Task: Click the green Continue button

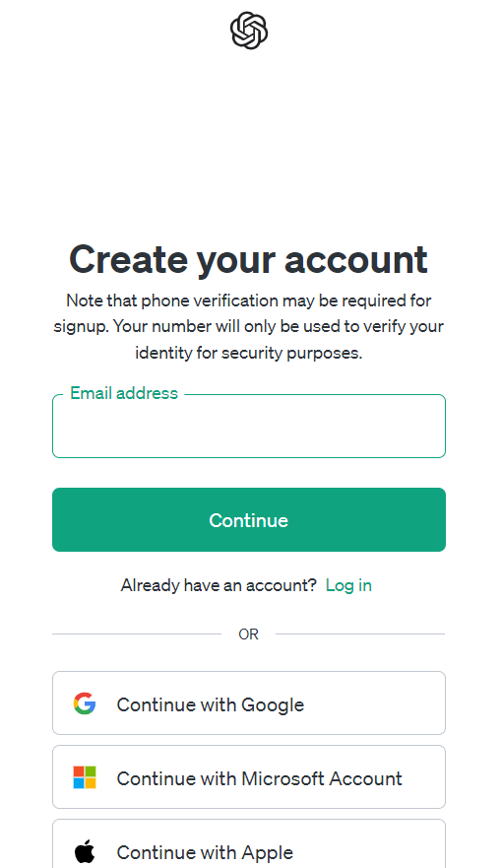Action: coord(249,520)
